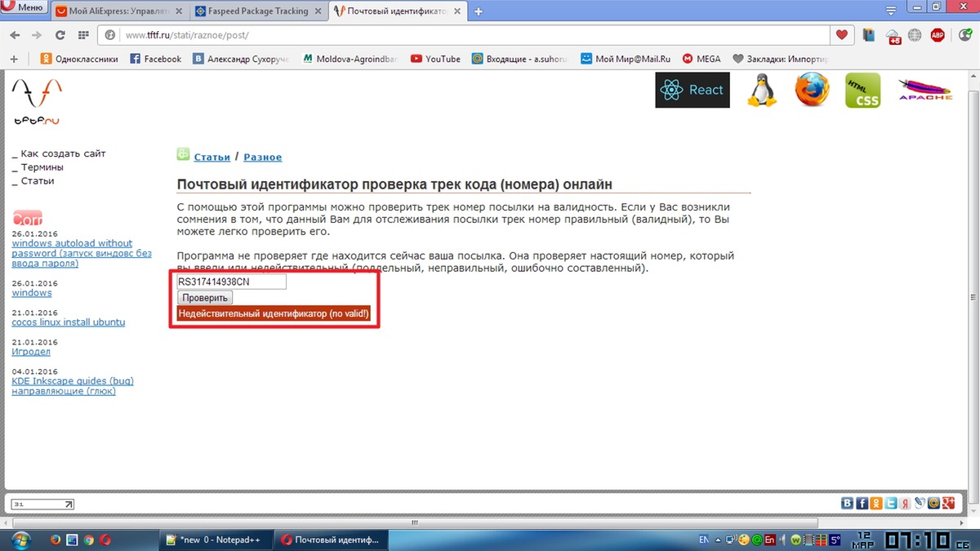
Task: Click the Adblock Plus extension icon
Action: pos(938,35)
